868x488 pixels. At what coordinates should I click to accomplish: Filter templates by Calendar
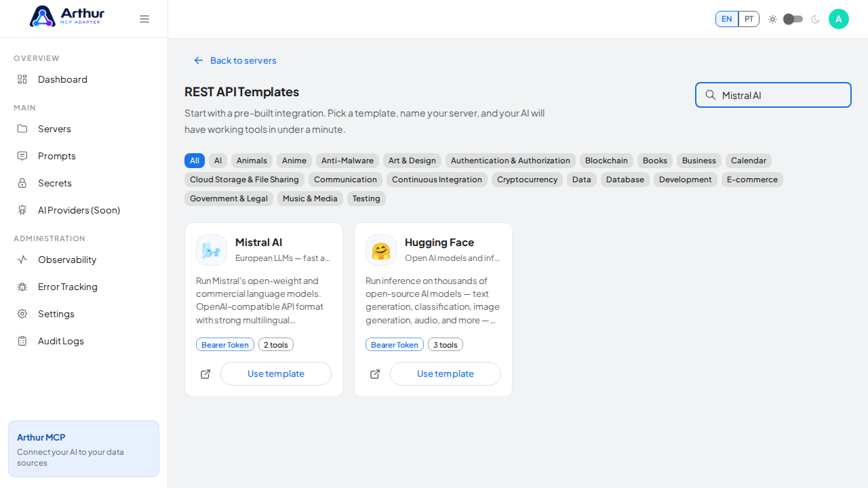point(749,161)
